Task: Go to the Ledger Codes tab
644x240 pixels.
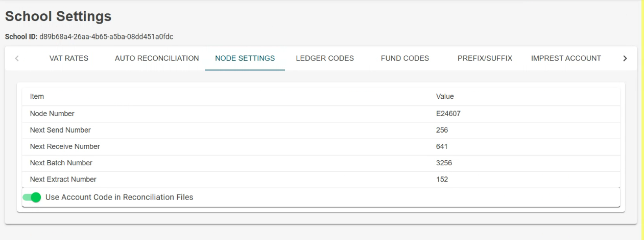Action: (325, 58)
